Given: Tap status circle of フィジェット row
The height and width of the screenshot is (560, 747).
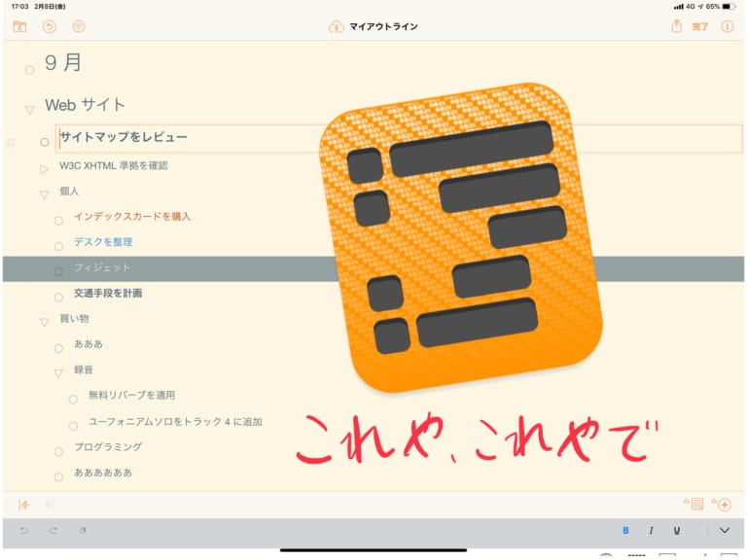Looking at the screenshot, I should 58,272.
